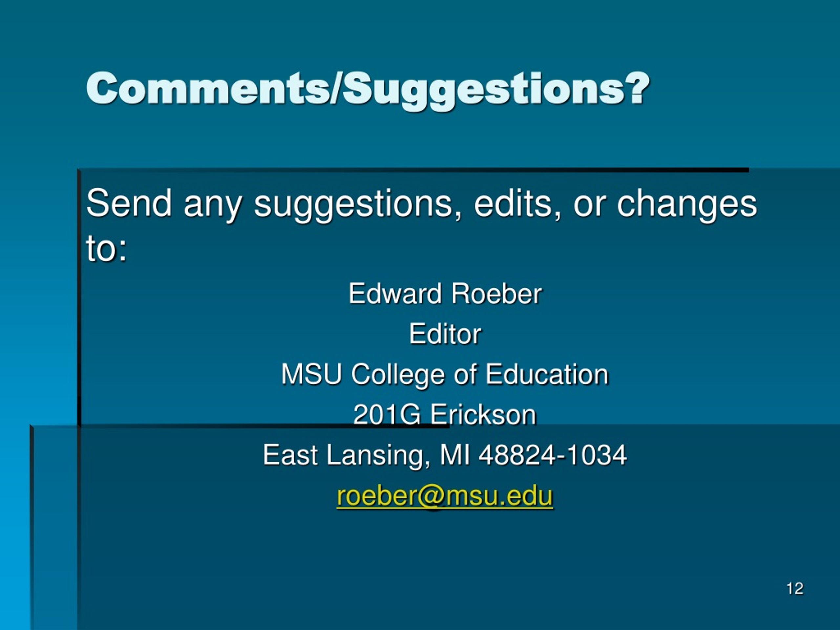Select the slide number 12
The image size is (840, 630).
[x=795, y=588]
